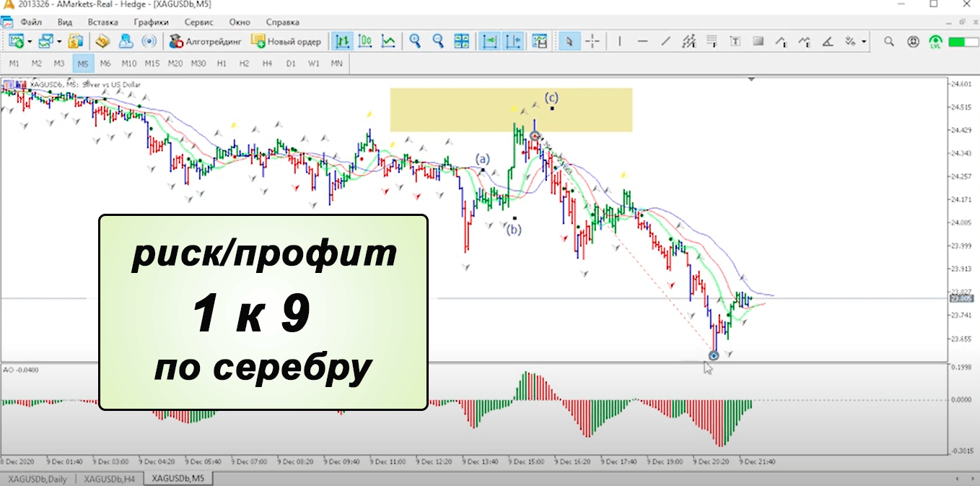Select the vertical line drawing tool

[x=619, y=41]
